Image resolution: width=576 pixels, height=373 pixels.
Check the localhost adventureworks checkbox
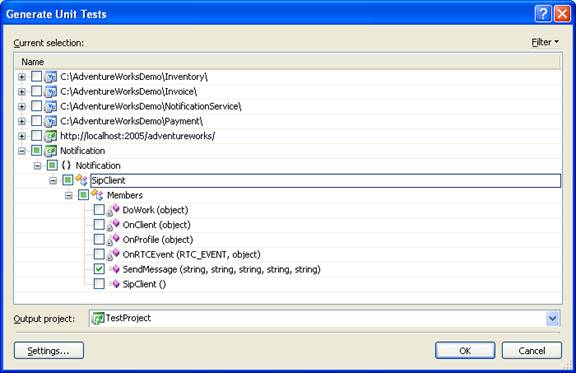(x=36, y=136)
